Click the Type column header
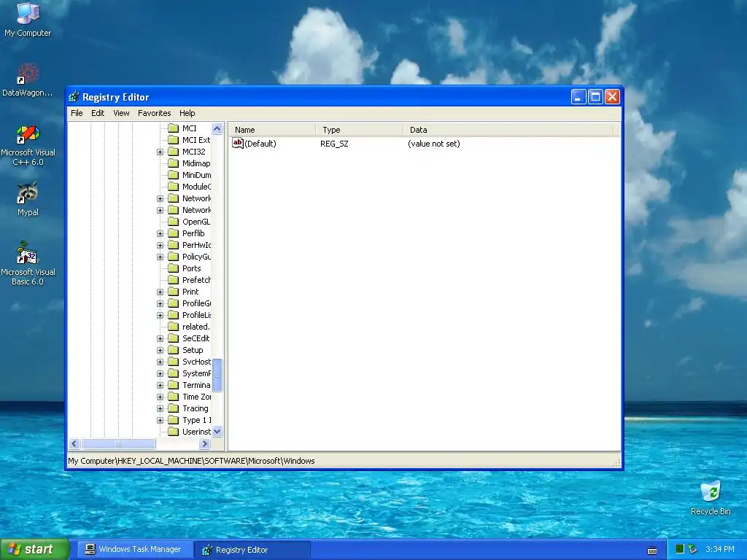Screen dimensions: 747x560 point(359,130)
